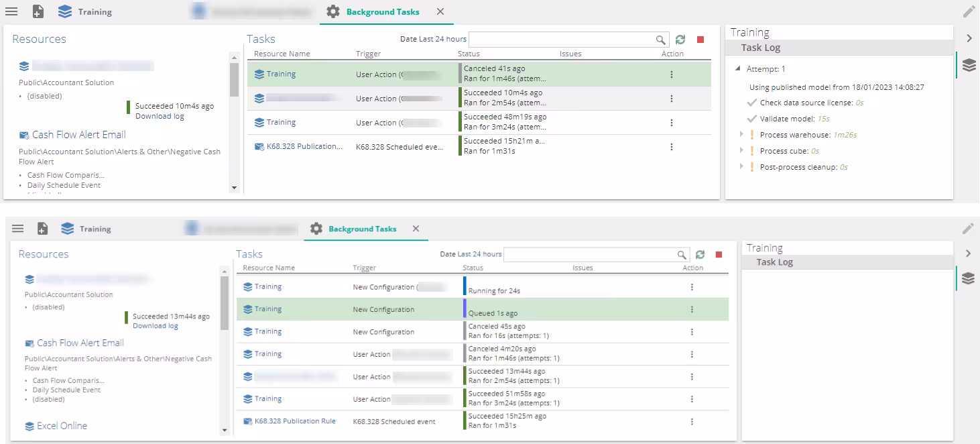The height and width of the screenshot is (444, 980).
Task: Open action menu for Succeeded 48m19s ago task
Action: click(672, 123)
